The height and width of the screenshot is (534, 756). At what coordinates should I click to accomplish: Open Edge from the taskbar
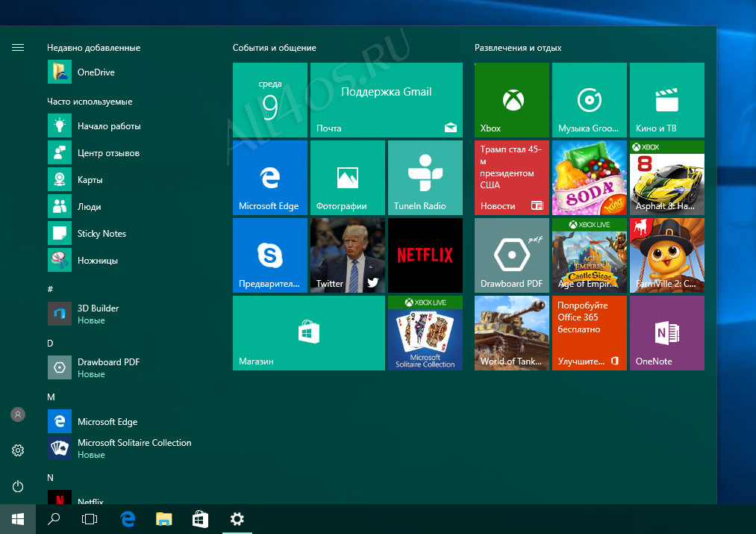128,519
